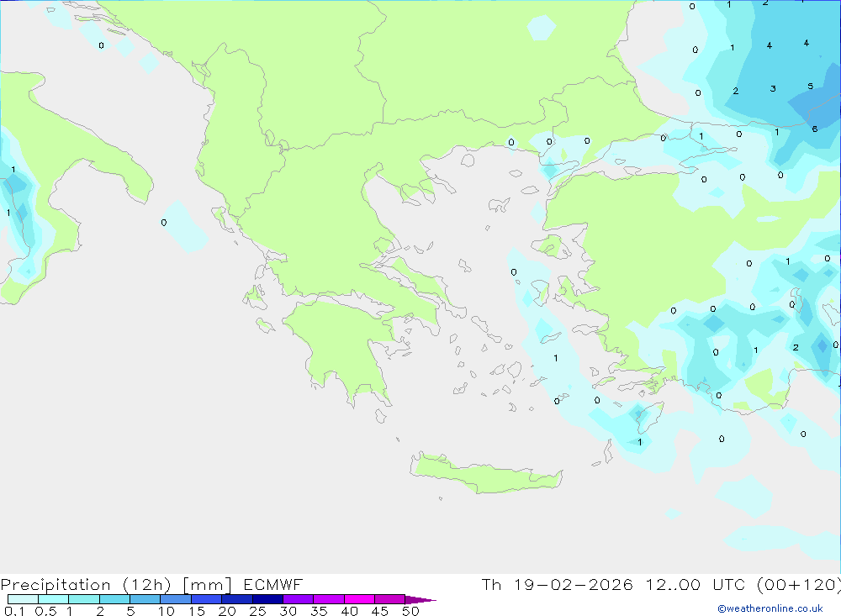The image size is (841, 616).
Task: Select the 2–5 mm legend swatch
Action: coord(114,599)
